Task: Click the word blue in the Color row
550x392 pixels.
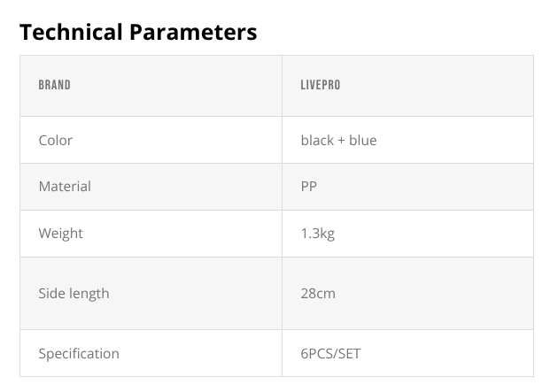Action: [x=362, y=140]
